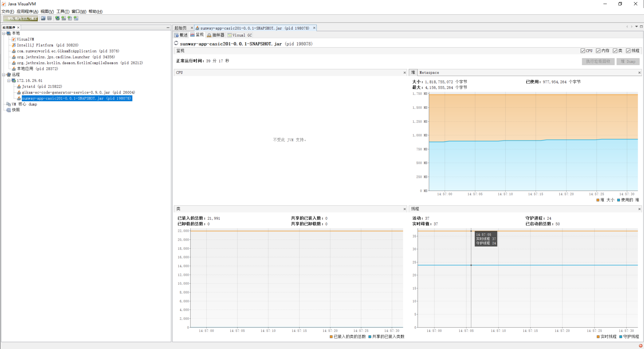The height and width of the screenshot is (349, 644).
Task: Click the 执行垃圾回收 button
Action: (598, 61)
